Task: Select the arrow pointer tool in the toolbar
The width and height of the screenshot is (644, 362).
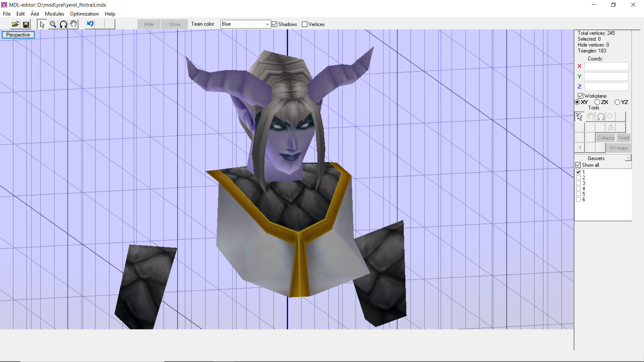Action: tap(42, 24)
